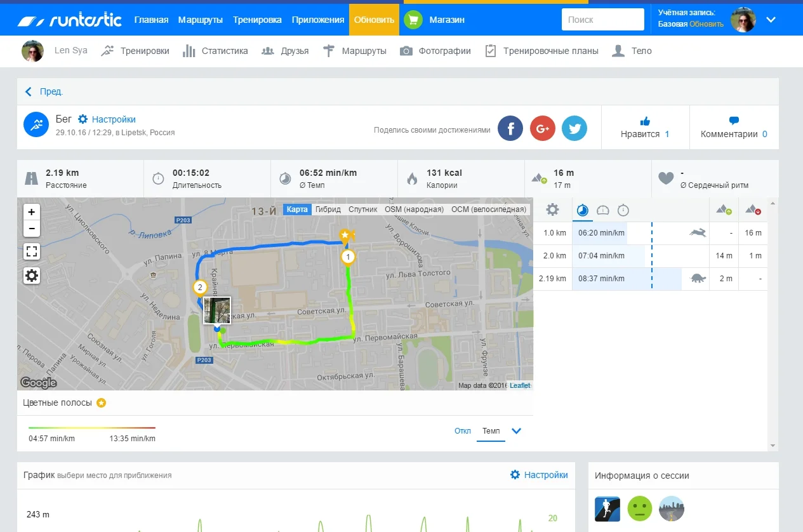Open graph Настройки link
The width and height of the screenshot is (803, 532).
[539, 475]
